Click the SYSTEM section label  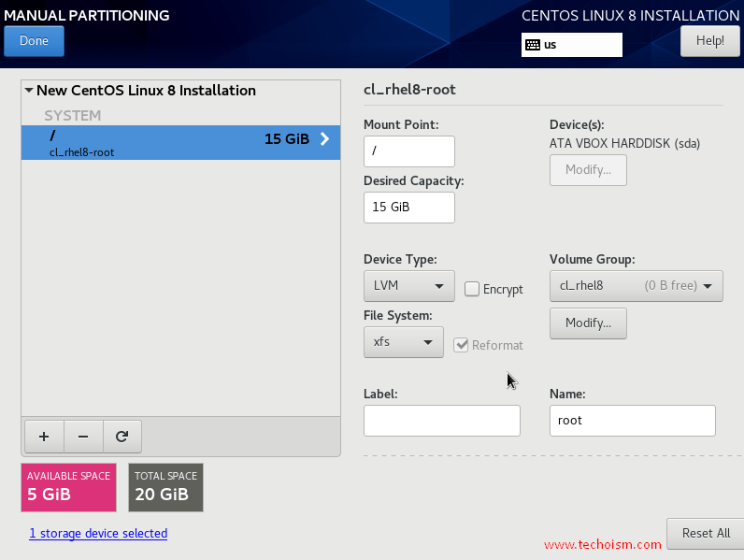[x=73, y=115]
